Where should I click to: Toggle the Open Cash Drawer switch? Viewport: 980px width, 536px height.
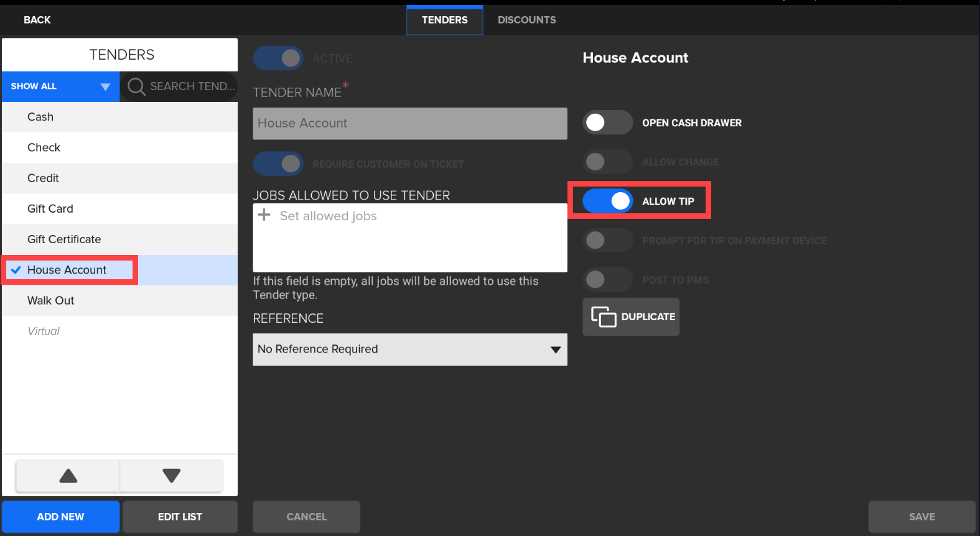[607, 122]
